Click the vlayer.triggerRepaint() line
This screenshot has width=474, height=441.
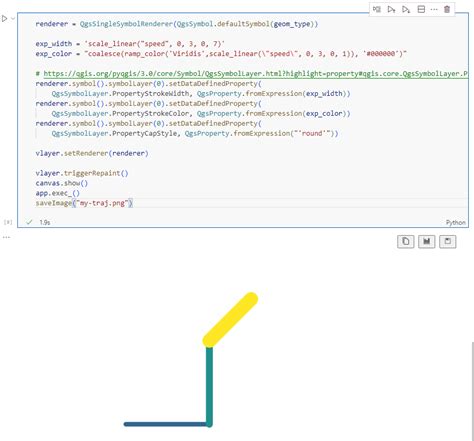82,173
